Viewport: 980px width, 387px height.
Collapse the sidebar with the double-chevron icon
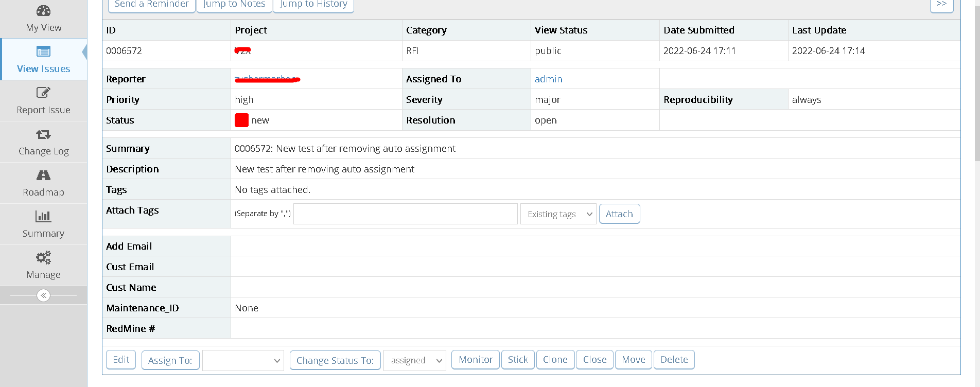pos(44,295)
